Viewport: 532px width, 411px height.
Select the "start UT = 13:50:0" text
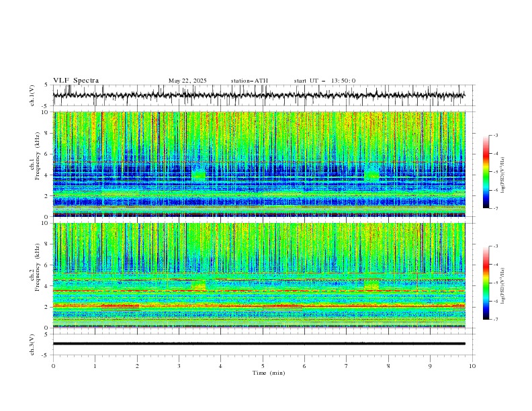[324, 81]
